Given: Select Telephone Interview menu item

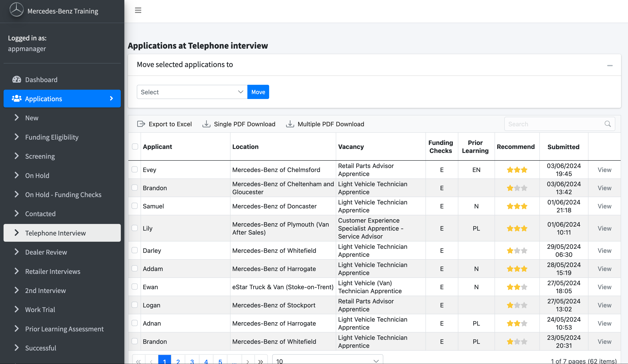Looking at the screenshot, I should point(62,233).
